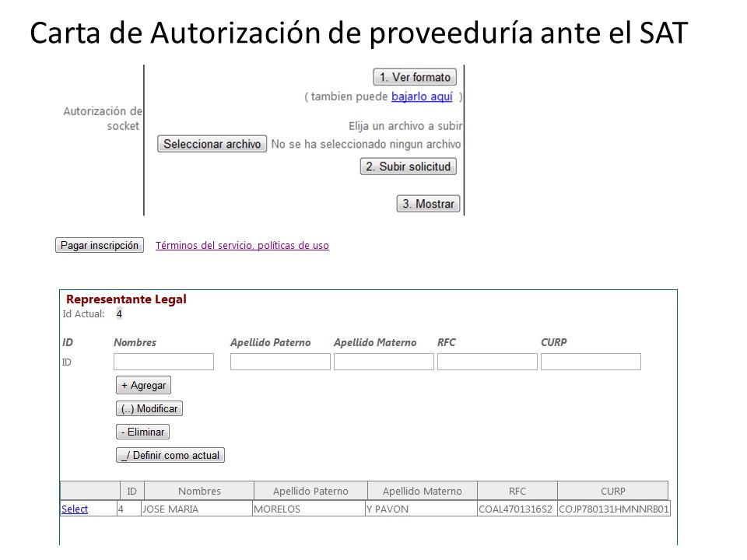Click the '1. Ver formato' button
The width and height of the screenshot is (747, 560).
tap(415, 77)
